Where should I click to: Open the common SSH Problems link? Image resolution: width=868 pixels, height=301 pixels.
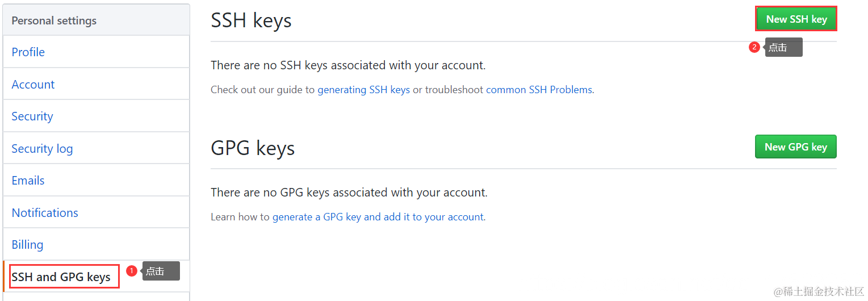point(539,90)
